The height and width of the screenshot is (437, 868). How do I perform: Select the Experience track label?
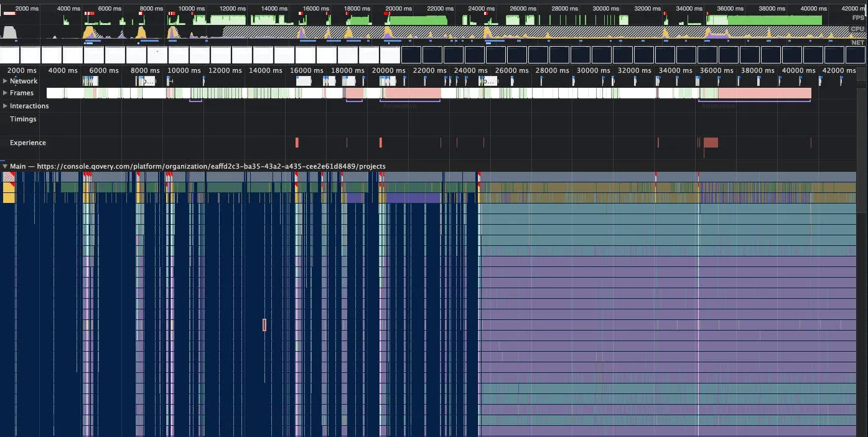coord(28,143)
